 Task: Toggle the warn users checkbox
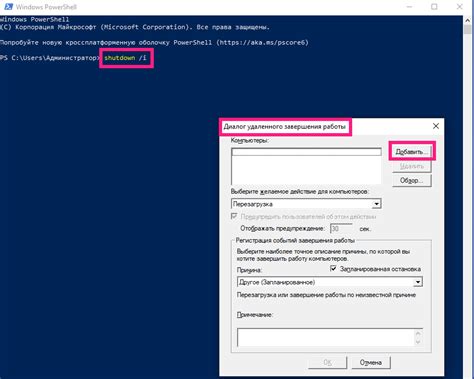pos(234,216)
